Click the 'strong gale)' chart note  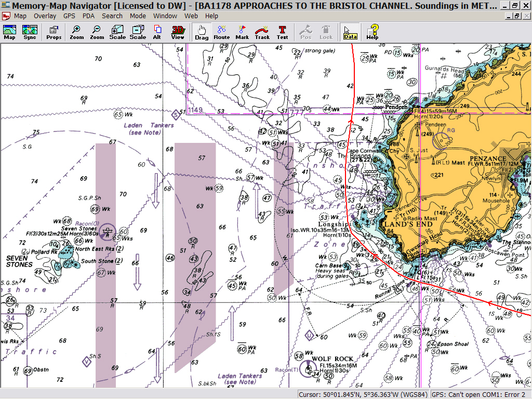point(320,50)
